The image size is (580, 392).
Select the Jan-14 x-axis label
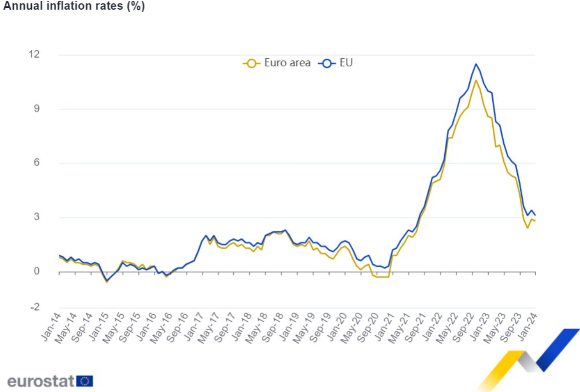pyautogui.click(x=52, y=327)
